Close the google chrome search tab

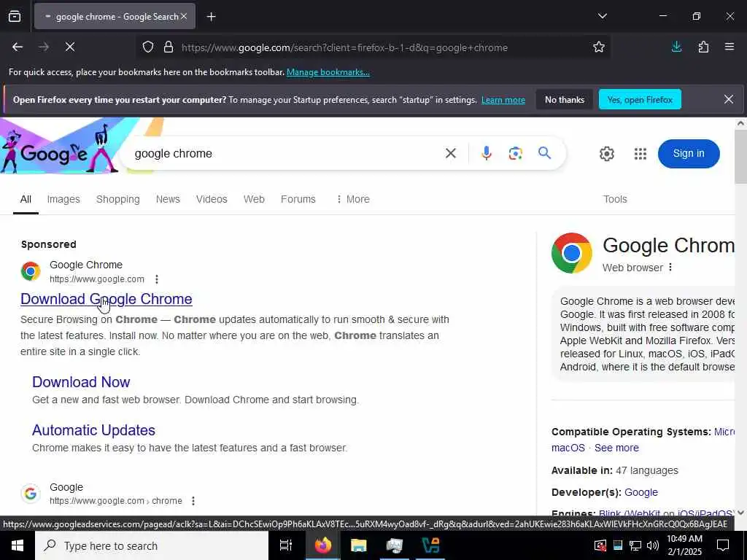184,16
